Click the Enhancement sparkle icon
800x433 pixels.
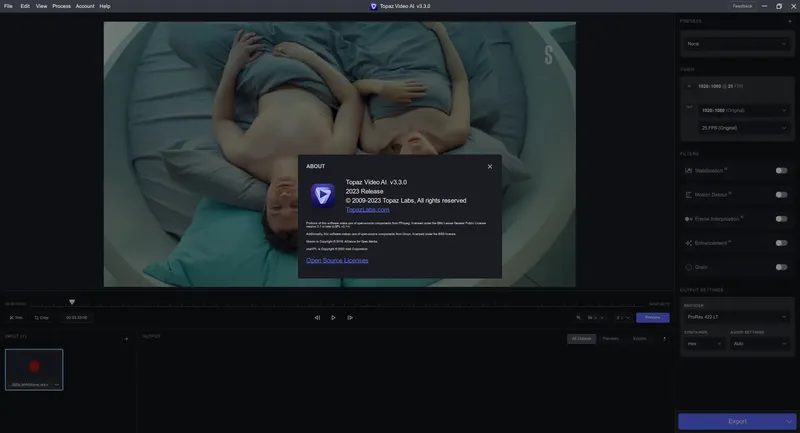[x=688, y=243]
